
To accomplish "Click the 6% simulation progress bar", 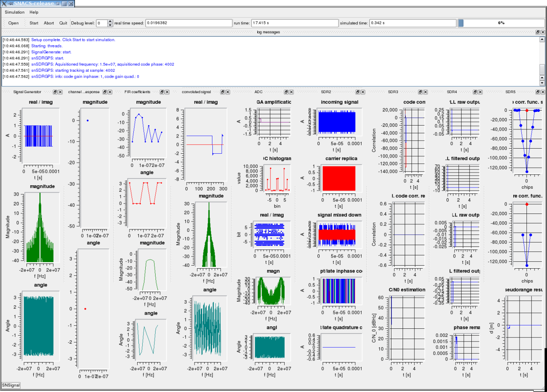I will pos(501,23).
